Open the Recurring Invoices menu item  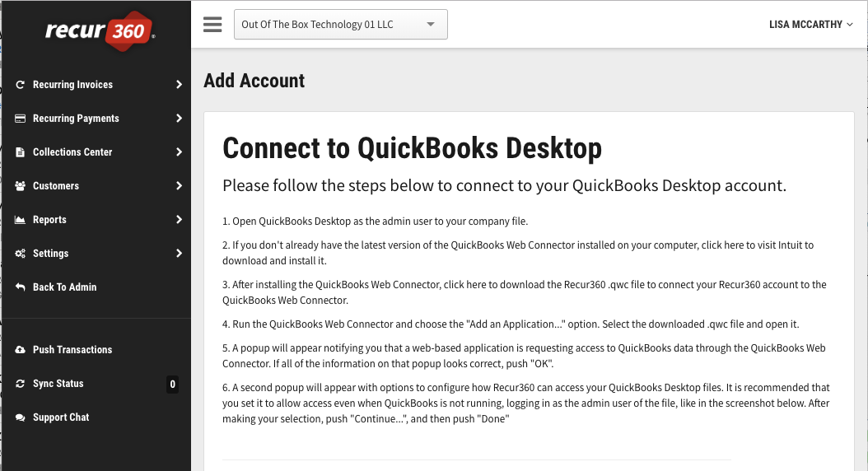97,85
